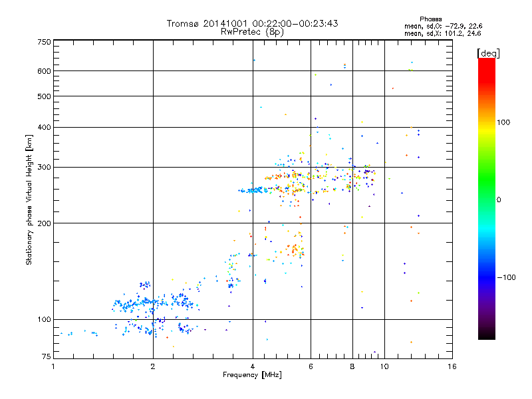Click the x-axis tick value '2'
The height and width of the screenshot is (399, 532).
[x=153, y=366]
